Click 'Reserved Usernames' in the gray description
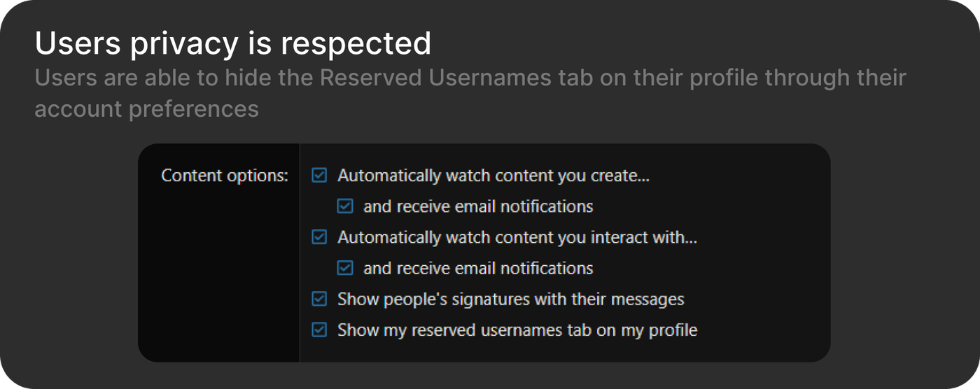 tap(435, 78)
